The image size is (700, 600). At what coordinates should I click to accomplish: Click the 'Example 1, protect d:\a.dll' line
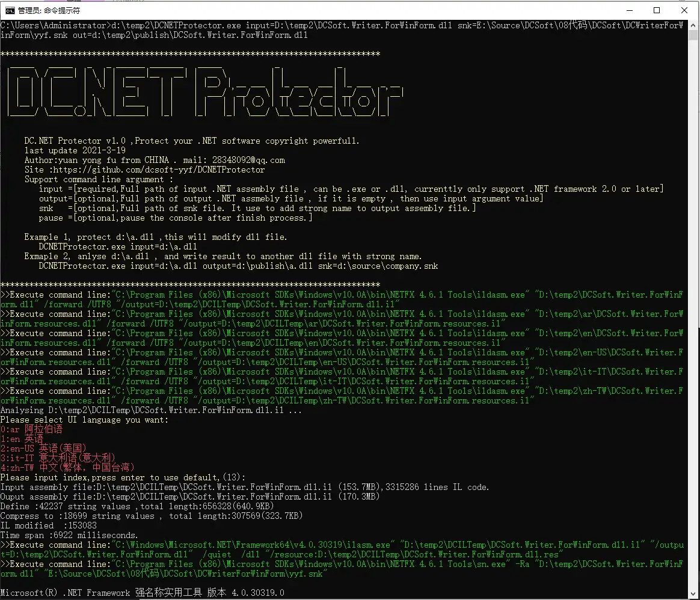[x=155, y=237]
